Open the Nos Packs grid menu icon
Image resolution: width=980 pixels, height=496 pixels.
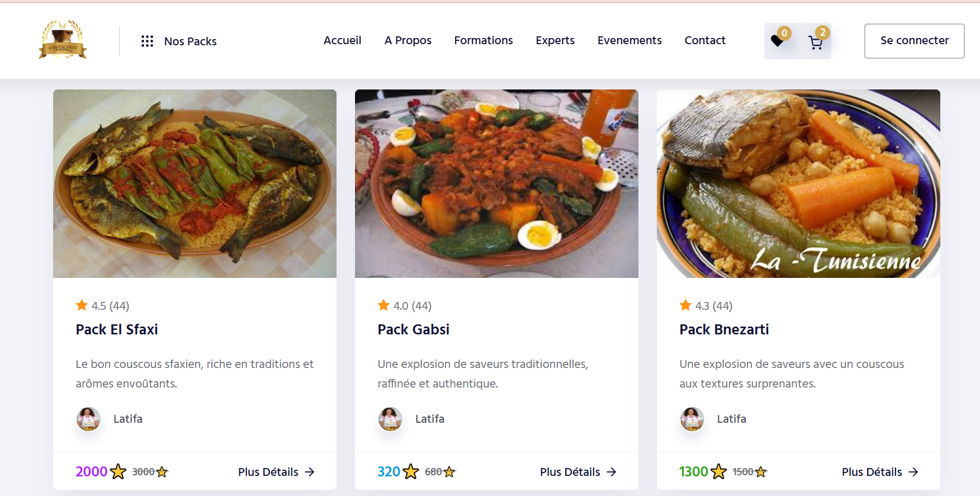147,41
